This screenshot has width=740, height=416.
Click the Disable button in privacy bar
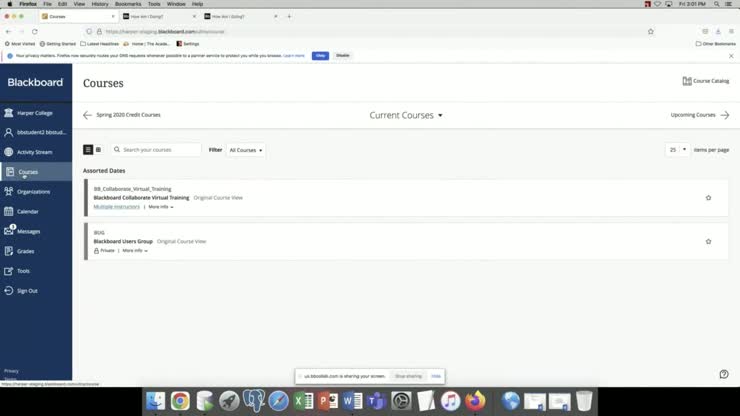343,56
